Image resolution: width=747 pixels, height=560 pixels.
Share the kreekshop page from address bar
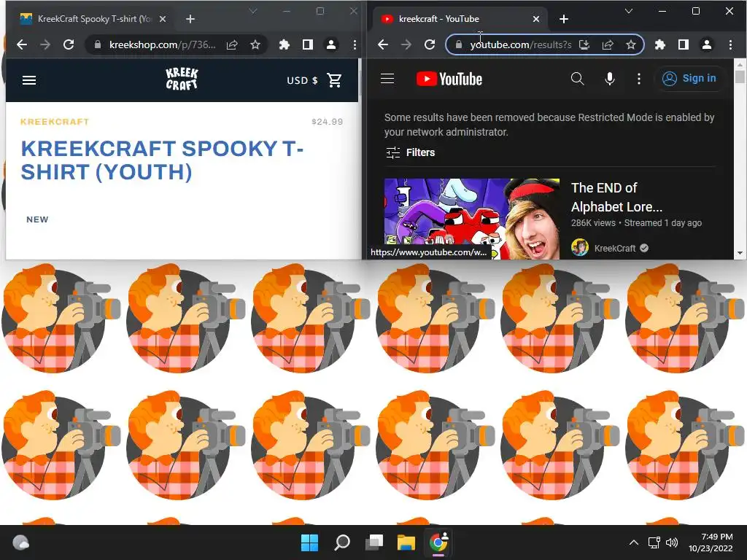(x=232, y=44)
